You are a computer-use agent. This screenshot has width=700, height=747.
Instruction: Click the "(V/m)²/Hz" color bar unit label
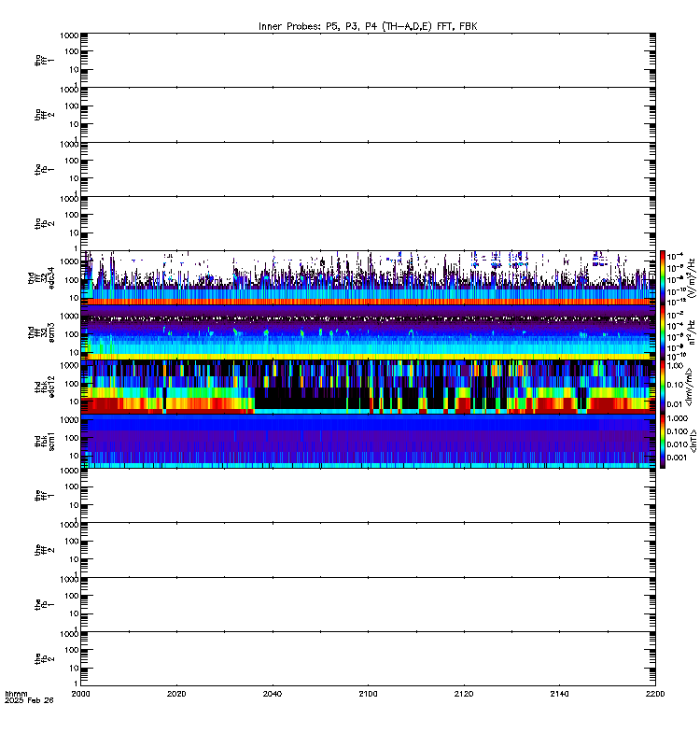(693, 278)
